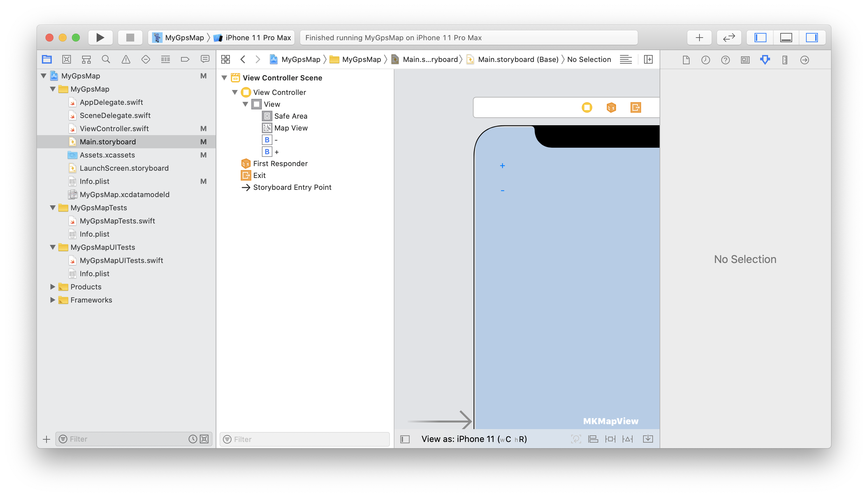Open the related items grid menu
Screen dimensions: 868x497
[x=226, y=59]
